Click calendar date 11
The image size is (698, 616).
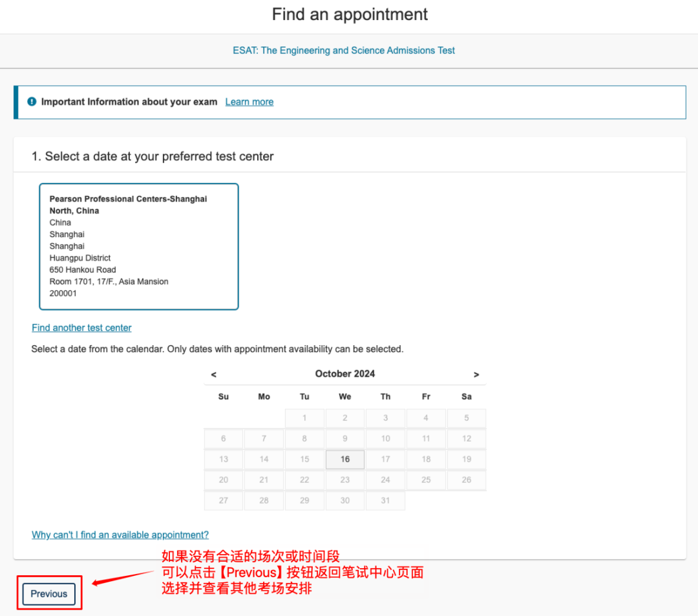pos(426,438)
